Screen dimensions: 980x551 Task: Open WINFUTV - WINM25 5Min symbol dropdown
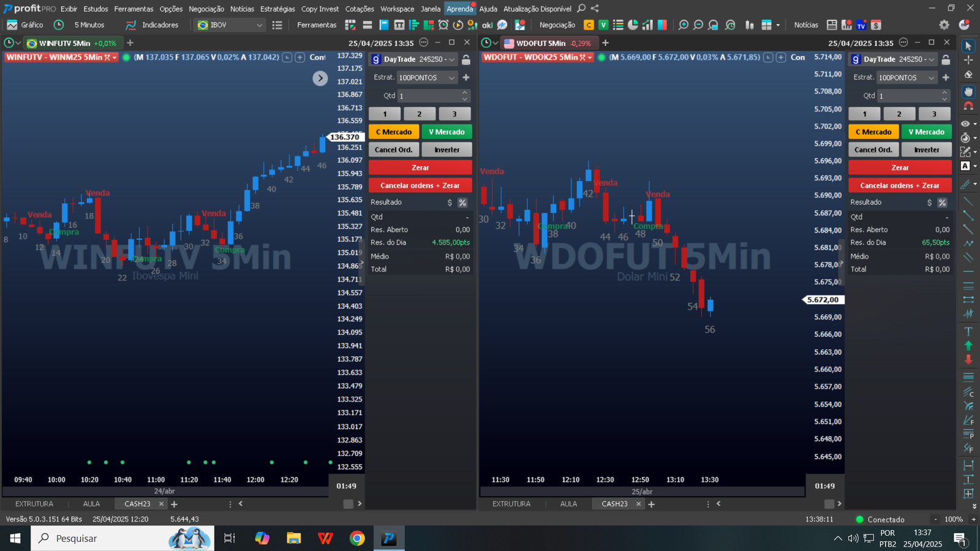115,57
